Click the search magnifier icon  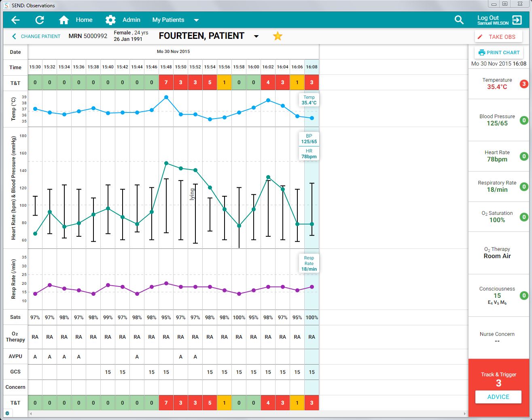(x=459, y=20)
